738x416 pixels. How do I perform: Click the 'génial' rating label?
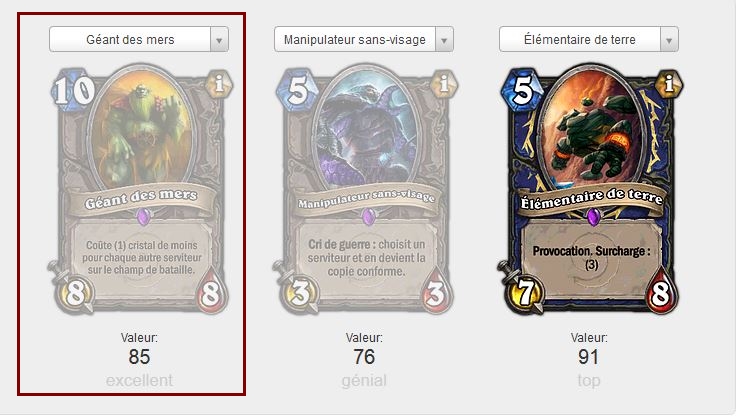[x=364, y=380]
